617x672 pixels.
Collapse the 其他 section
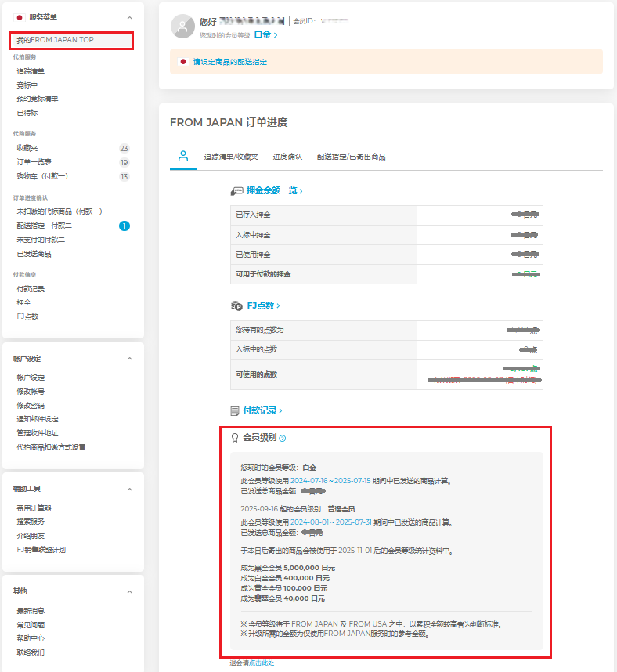pos(129,591)
